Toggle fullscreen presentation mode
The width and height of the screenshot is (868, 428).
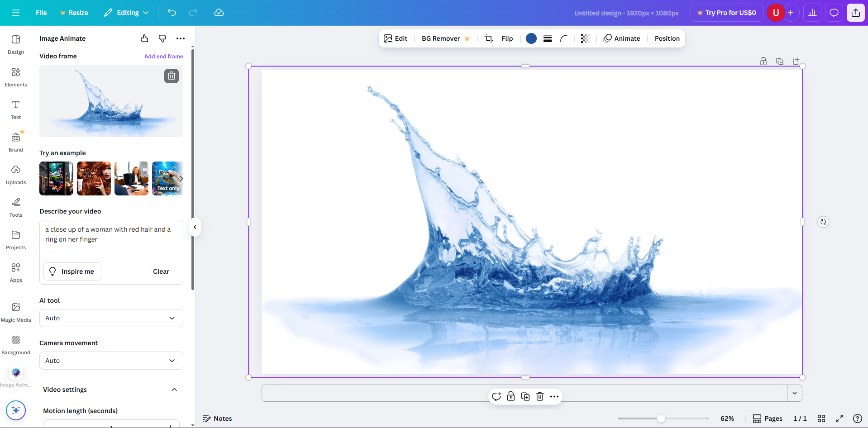coord(839,418)
